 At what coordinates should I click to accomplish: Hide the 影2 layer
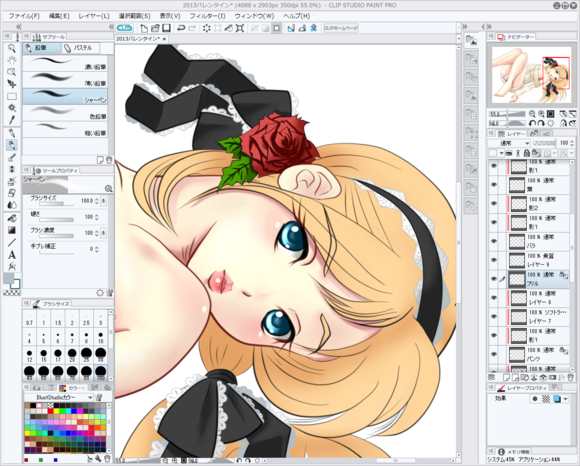click(494, 203)
